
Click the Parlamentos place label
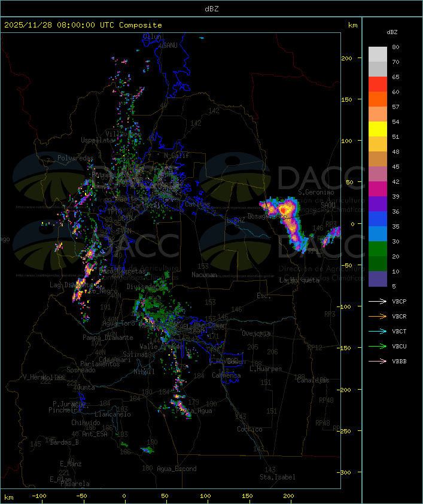[x=100, y=364]
